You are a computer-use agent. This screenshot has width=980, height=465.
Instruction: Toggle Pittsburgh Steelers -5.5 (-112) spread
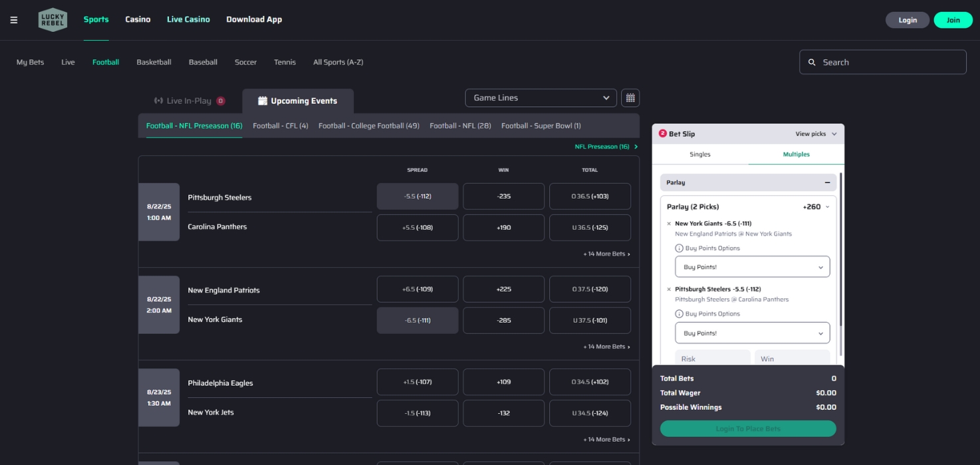click(418, 197)
